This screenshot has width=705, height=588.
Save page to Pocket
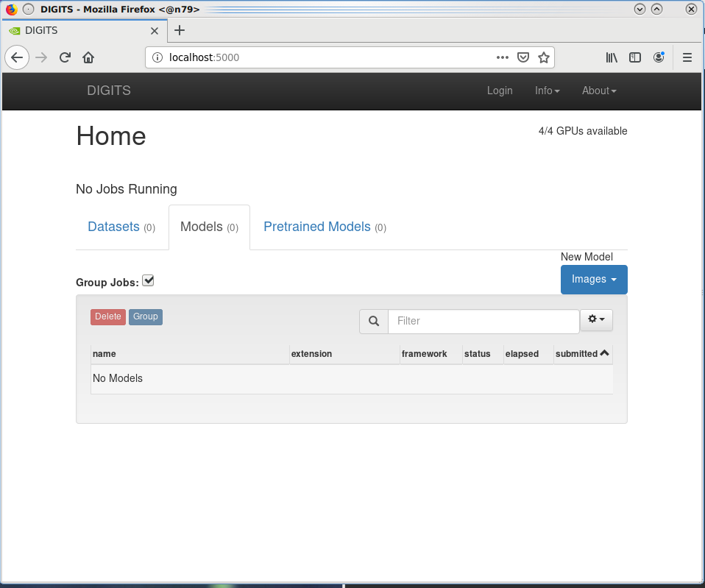523,57
